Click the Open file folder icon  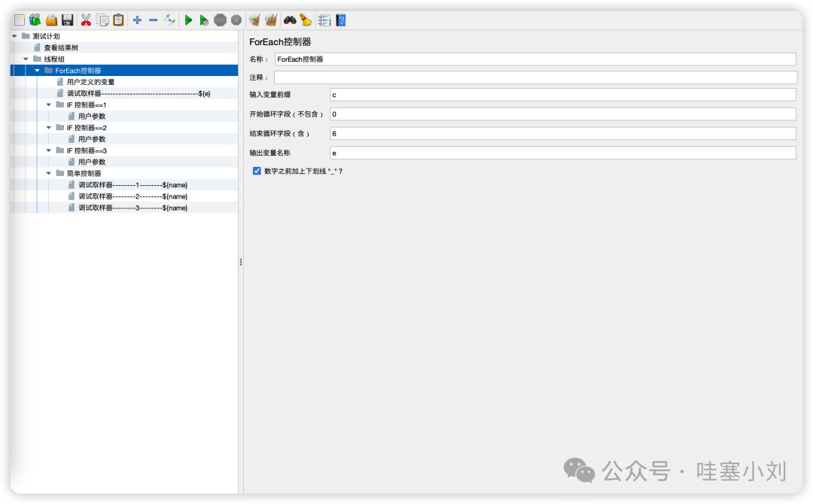click(51, 20)
